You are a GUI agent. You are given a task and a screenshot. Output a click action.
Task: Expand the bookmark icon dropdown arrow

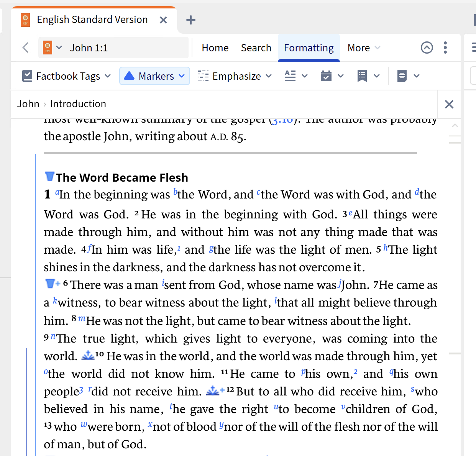[377, 76]
